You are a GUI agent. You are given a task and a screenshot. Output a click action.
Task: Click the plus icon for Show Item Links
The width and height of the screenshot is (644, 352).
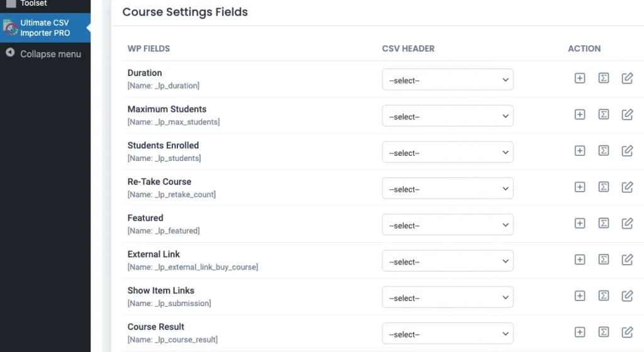pos(580,296)
